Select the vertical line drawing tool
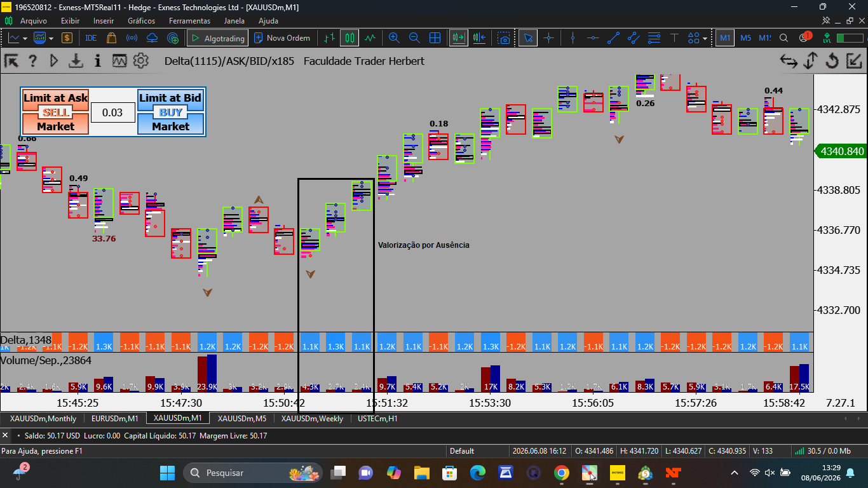868x488 pixels. coord(573,38)
